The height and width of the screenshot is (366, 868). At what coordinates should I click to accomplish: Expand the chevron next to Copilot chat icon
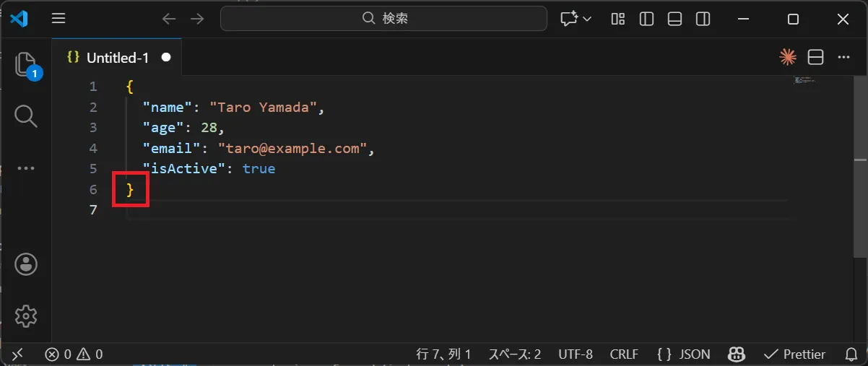(x=587, y=19)
